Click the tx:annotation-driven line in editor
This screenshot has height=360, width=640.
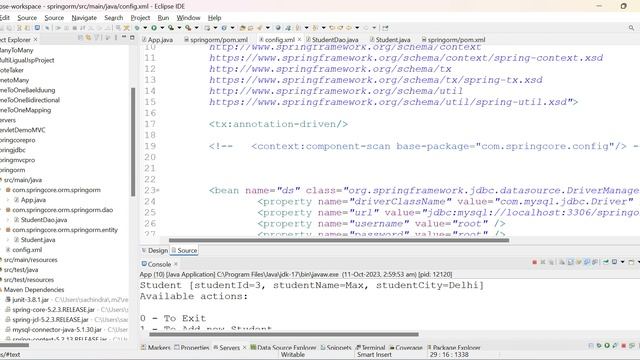click(278, 124)
